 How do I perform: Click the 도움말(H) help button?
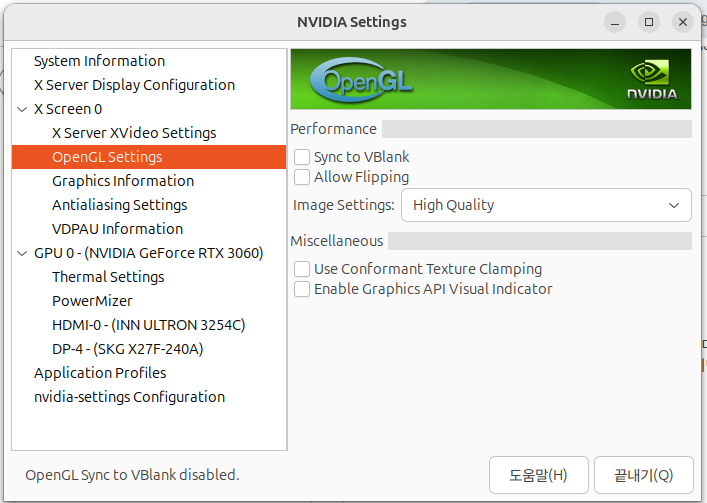pos(538,475)
